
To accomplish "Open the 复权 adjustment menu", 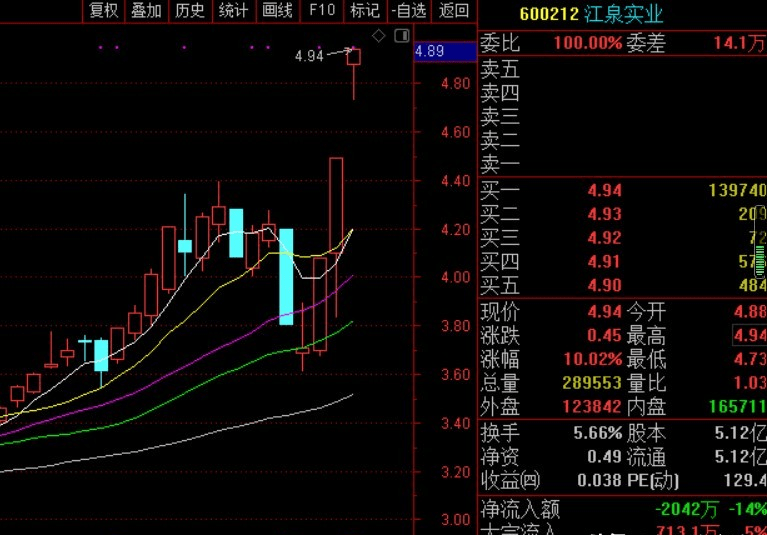I will pyautogui.click(x=104, y=11).
